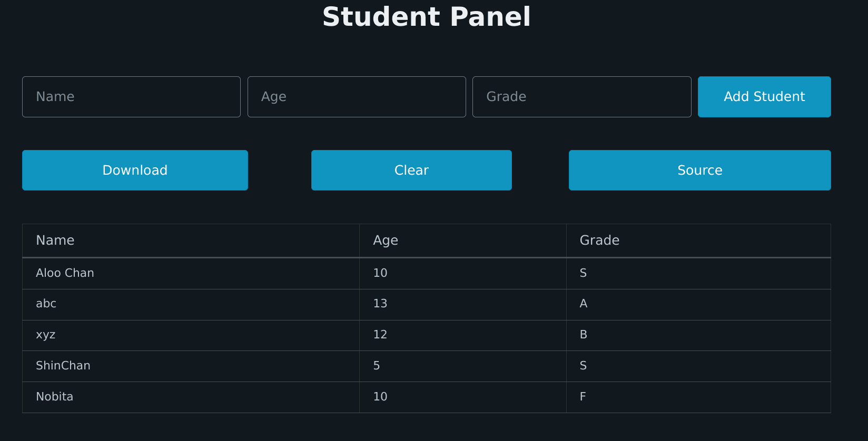868x441 pixels.
Task: Select the Grade input field
Action: (581, 97)
